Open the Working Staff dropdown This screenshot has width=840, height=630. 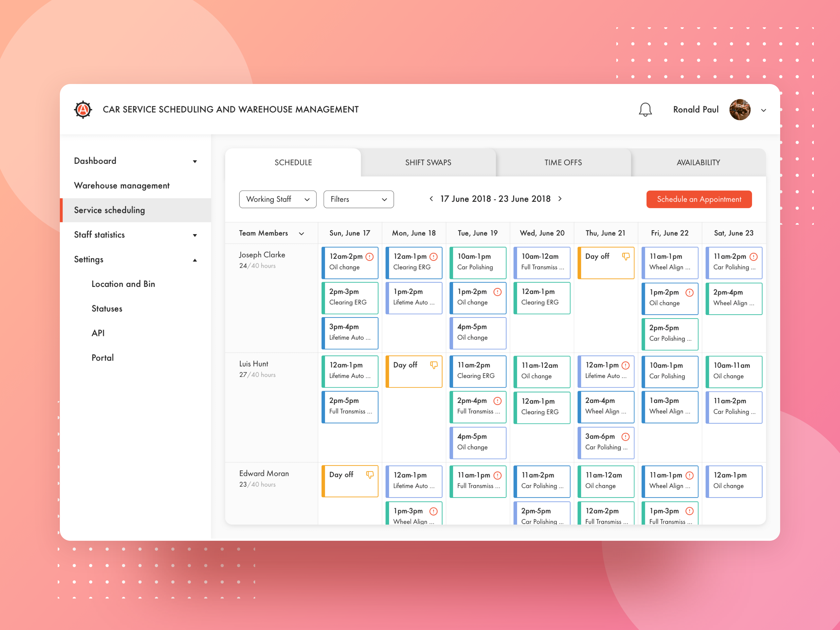[x=278, y=199]
